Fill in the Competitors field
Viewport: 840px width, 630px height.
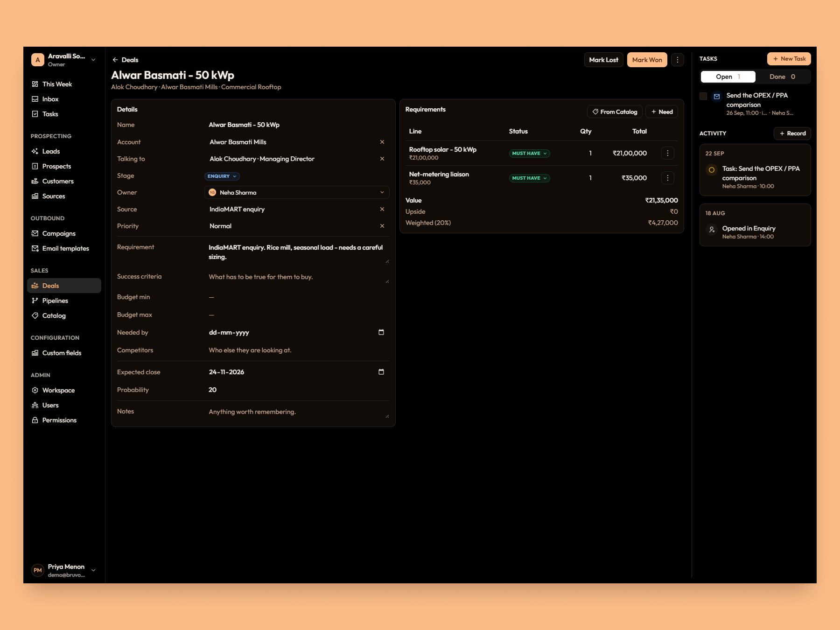[x=297, y=350]
